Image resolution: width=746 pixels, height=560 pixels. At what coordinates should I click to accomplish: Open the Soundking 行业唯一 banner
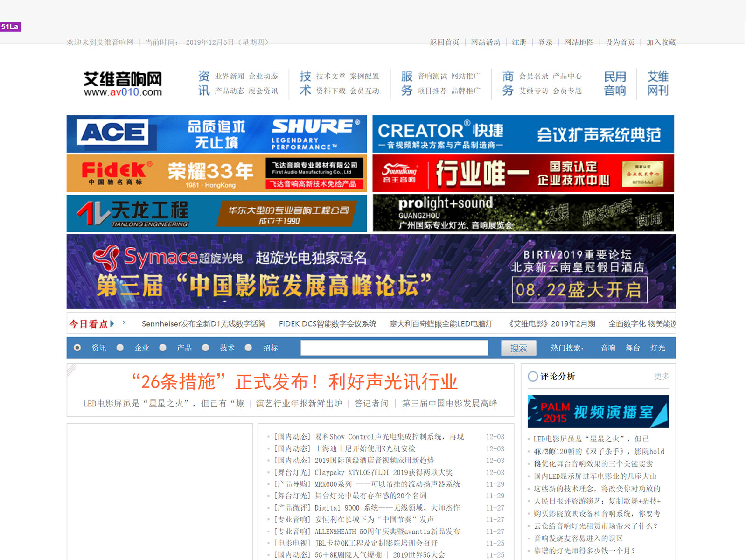523,173
